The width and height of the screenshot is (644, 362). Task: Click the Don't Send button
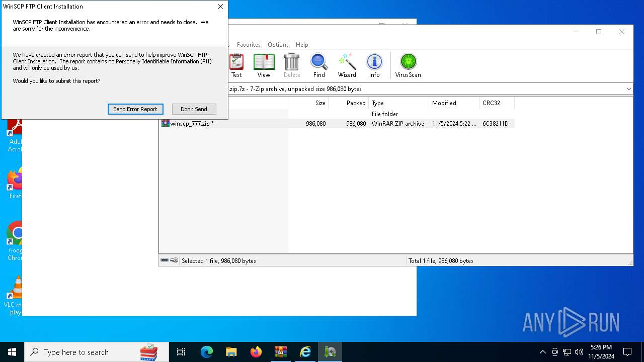(194, 109)
